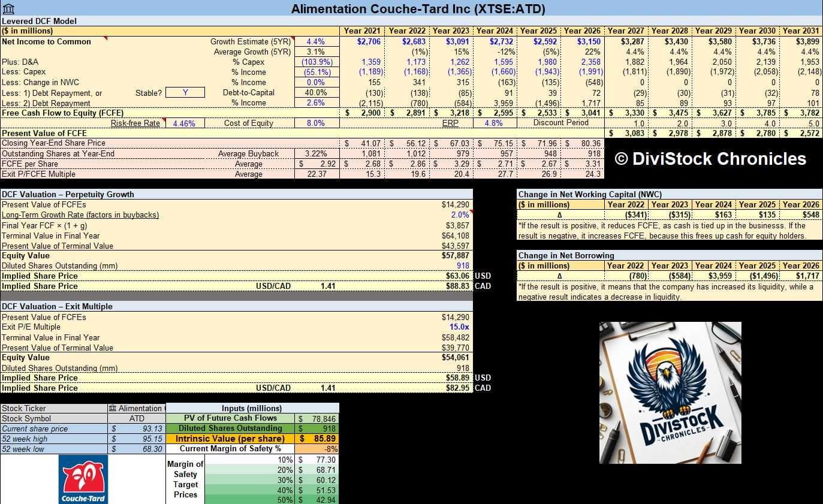Click the bank icon in the top-left corner

(x=8, y=10)
